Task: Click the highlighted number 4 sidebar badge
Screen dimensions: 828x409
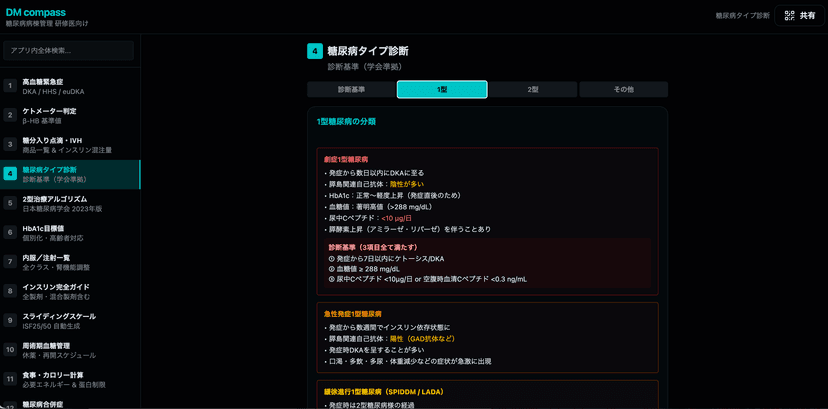Action: pyautogui.click(x=10, y=174)
